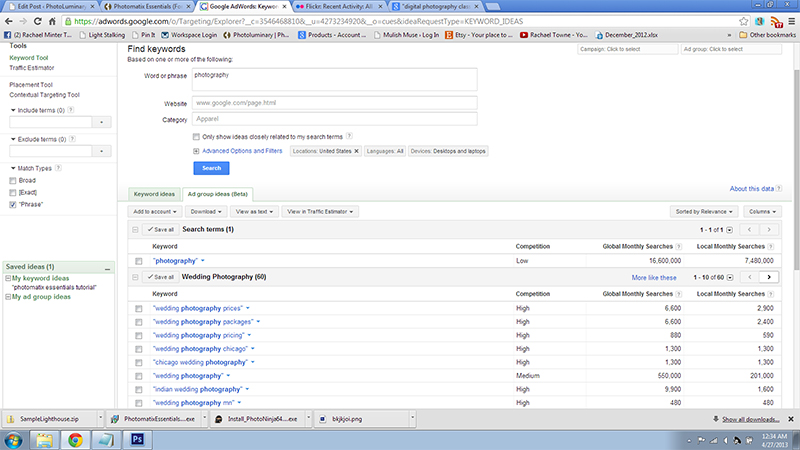
Task: Uncheck the "Phrase" match type
Action: tap(13, 205)
